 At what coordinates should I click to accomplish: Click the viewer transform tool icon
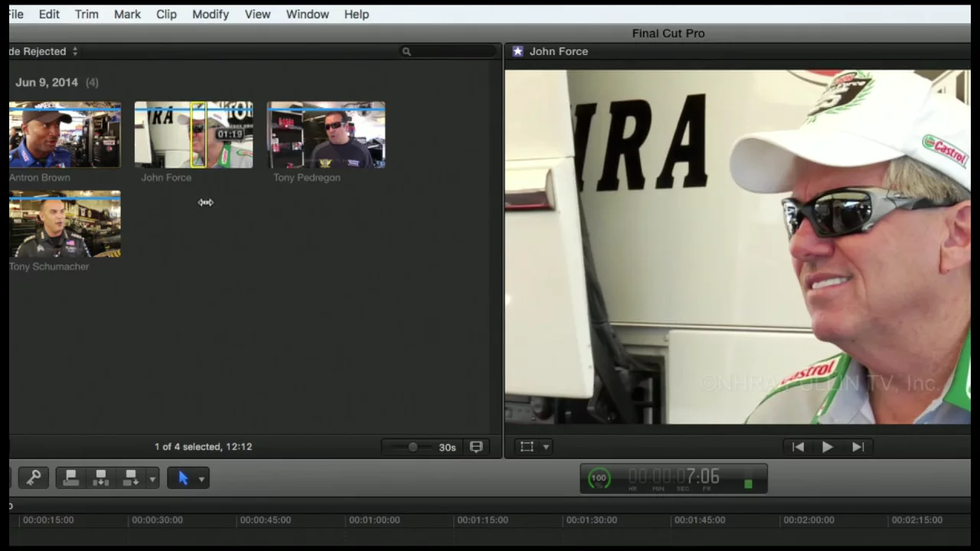(x=527, y=447)
